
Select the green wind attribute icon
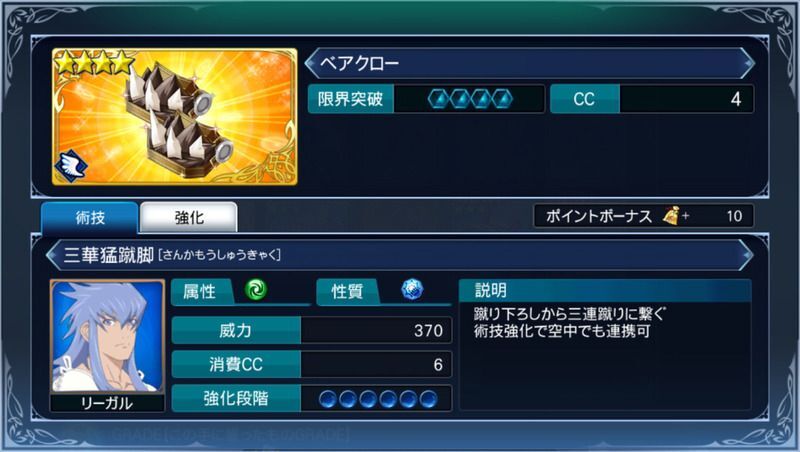pos(256,290)
